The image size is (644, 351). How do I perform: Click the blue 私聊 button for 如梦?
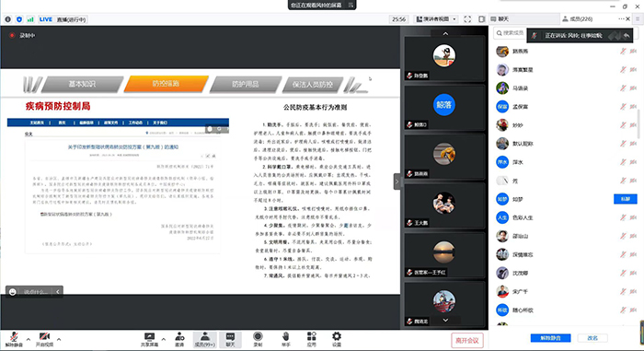click(625, 199)
